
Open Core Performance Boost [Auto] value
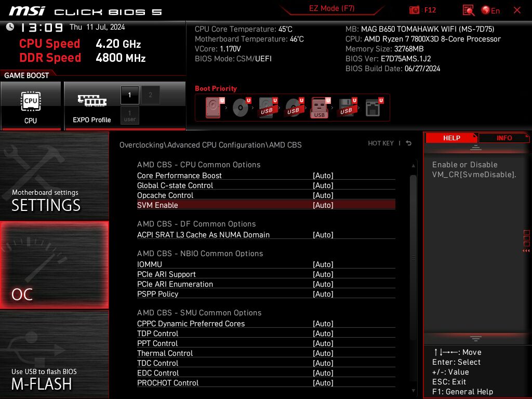[x=323, y=176]
